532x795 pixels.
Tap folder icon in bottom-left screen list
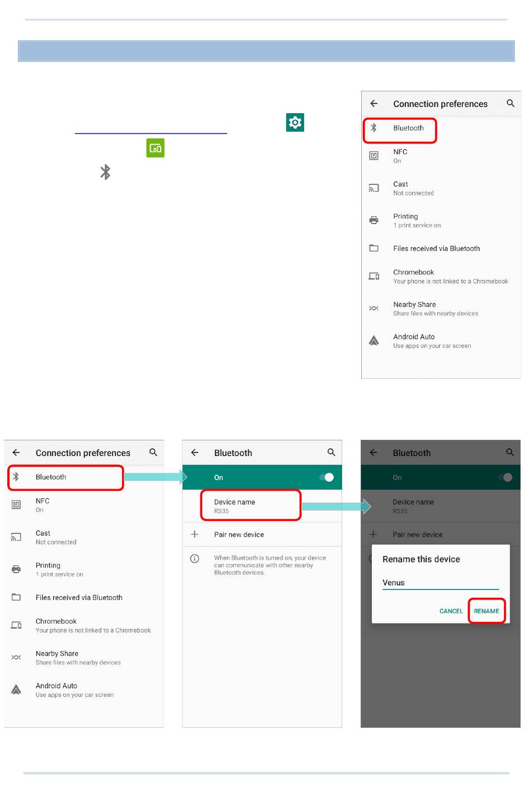16,597
